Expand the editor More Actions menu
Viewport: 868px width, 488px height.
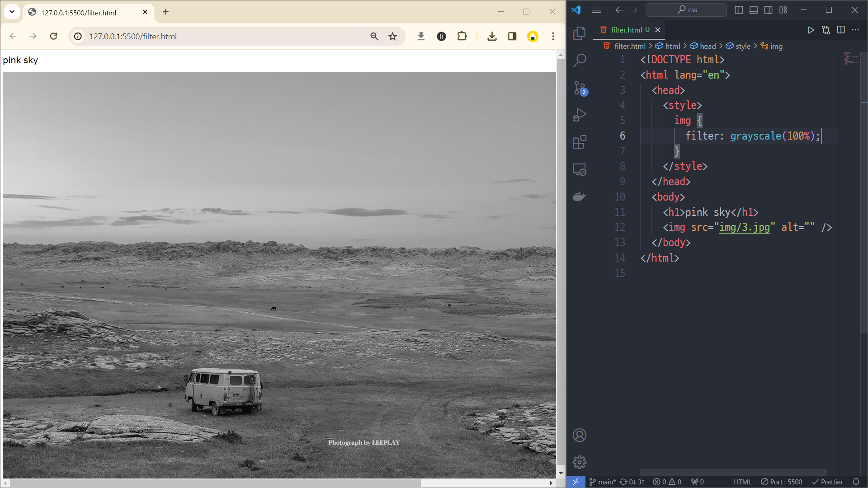click(x=855, y=30)
